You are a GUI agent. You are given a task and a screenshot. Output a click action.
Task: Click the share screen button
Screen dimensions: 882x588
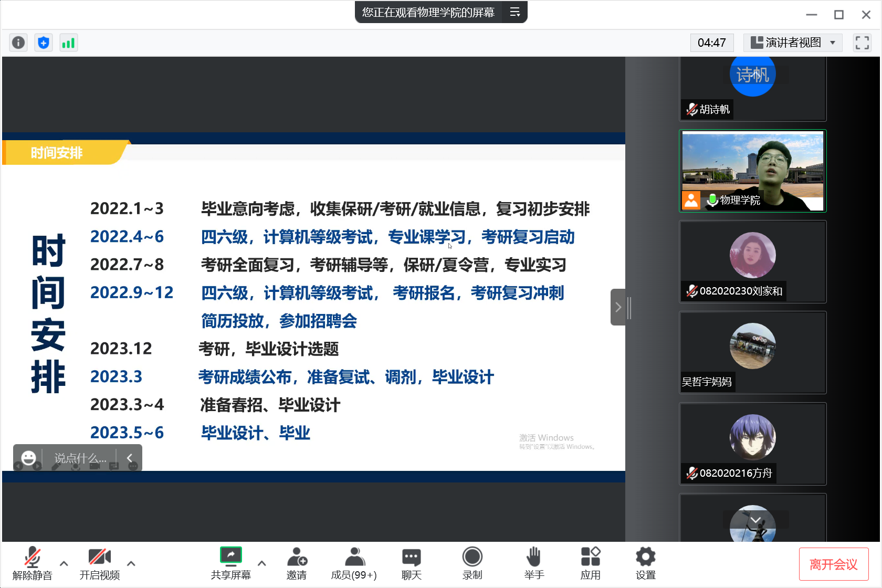point(230,563)
